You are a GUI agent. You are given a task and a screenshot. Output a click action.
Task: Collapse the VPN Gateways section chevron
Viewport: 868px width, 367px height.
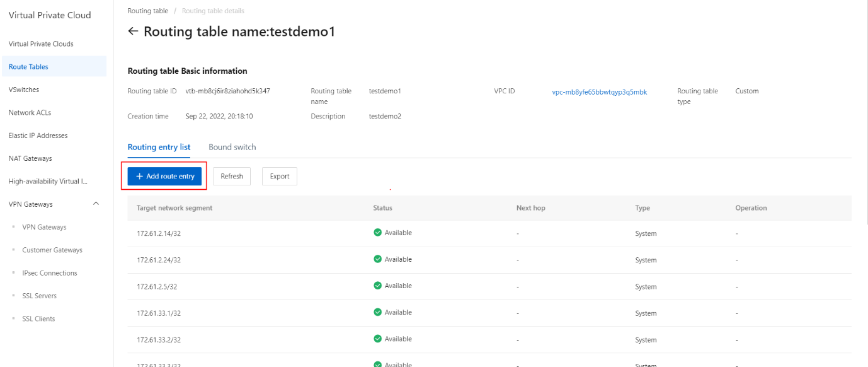click(x=96, y=204)
